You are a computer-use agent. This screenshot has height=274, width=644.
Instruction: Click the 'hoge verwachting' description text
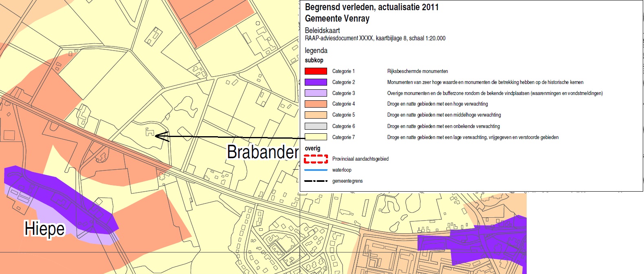point(437,104)
